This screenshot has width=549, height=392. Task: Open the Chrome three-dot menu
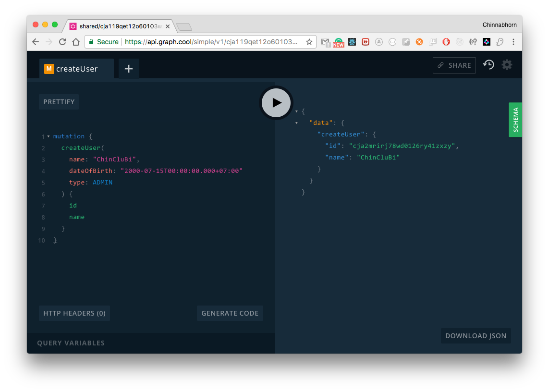tap(513, 42)
